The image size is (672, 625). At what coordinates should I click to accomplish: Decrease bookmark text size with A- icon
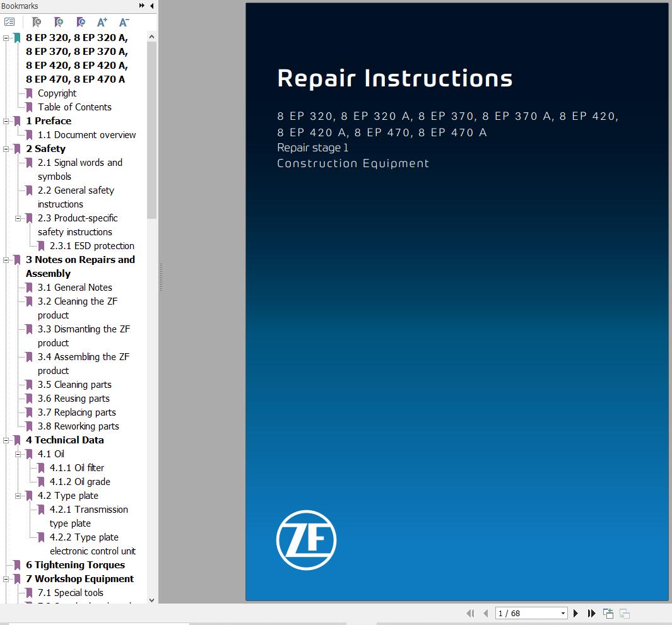point(124,22)
